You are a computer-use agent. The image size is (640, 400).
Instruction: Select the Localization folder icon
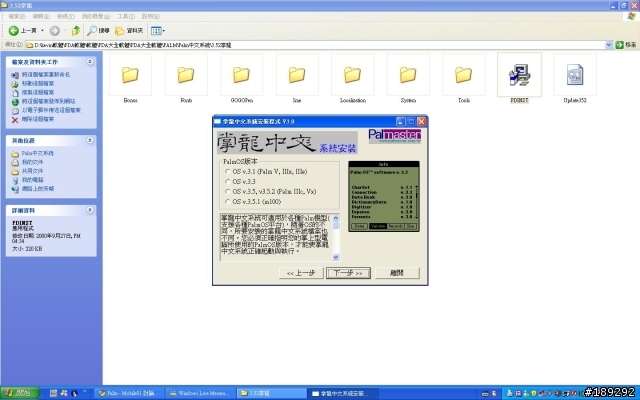pyautogui.click(x=352, y=75)
